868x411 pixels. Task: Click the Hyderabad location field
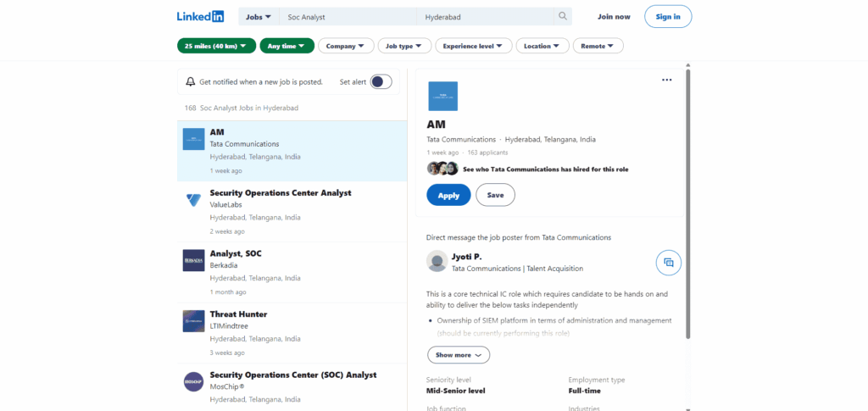(486, 17)
